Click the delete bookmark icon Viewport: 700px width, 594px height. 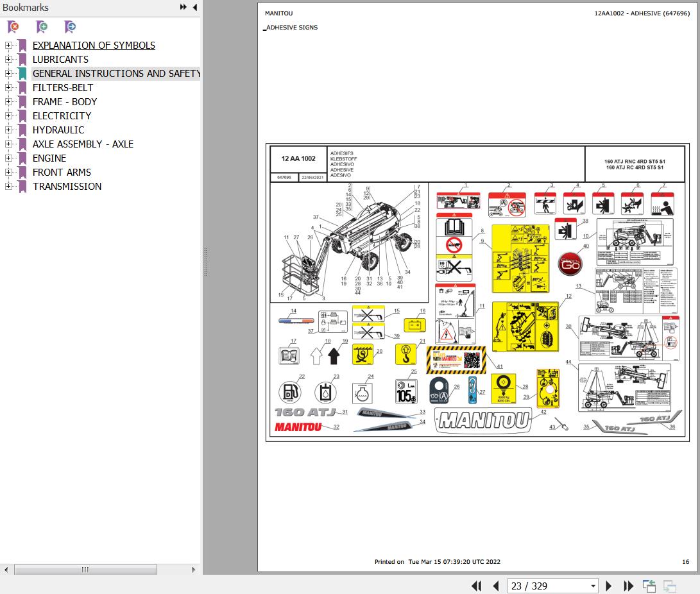click(13, 27)
